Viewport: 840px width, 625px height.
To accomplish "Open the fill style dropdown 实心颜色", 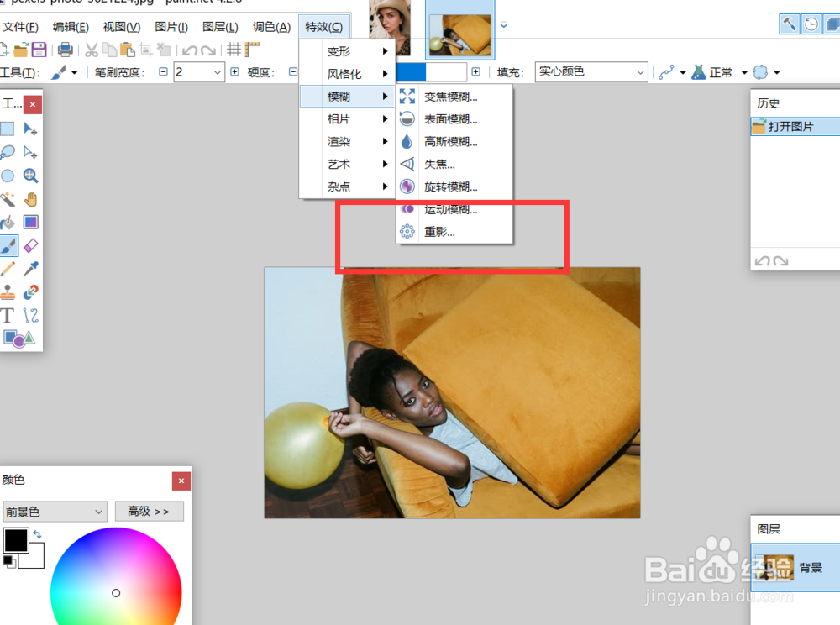I will tap(591, 71).
